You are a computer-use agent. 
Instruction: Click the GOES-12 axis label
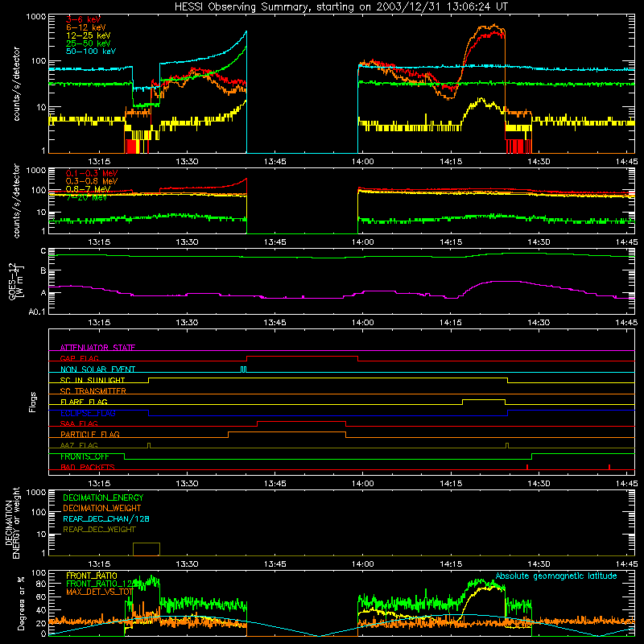pyautogui.click(x=15, y=281)
